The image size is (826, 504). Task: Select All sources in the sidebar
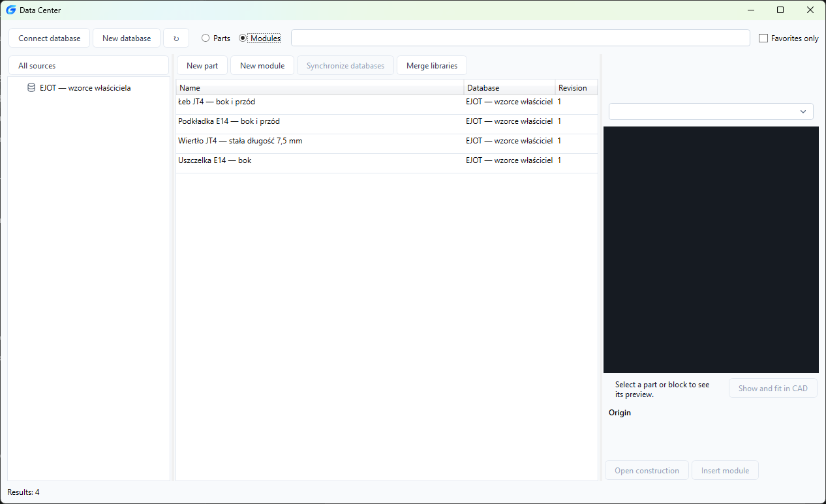click(x=89, y=66)
